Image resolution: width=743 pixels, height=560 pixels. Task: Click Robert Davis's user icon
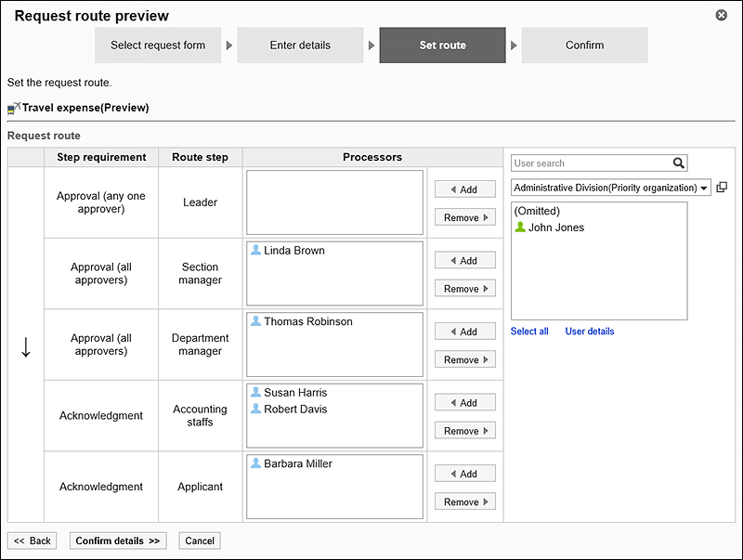[255, 409]
